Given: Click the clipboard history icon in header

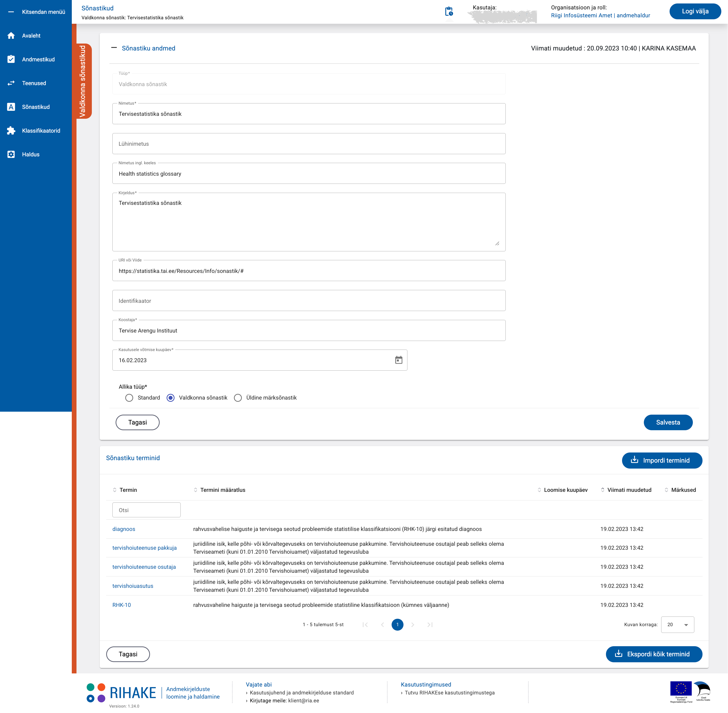Looking at the screenshot, I should [449, 12].
